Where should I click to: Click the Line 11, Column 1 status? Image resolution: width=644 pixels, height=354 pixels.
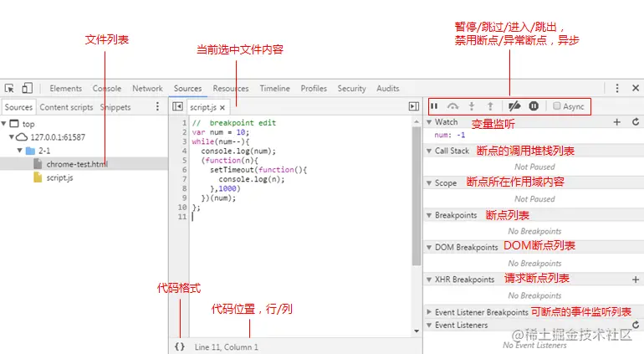(227, 347)
